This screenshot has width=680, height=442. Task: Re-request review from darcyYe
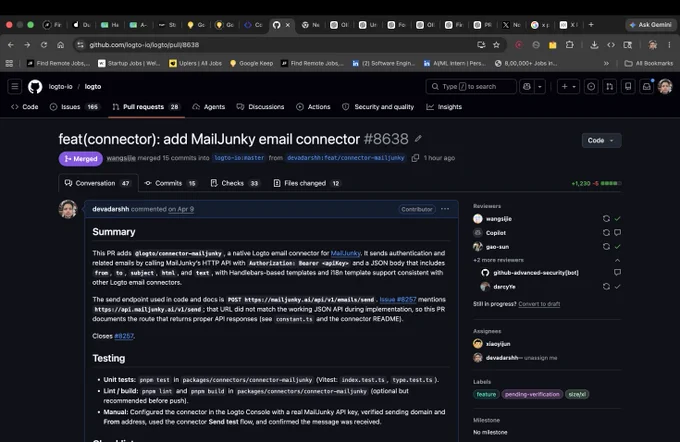tap(606, 286)
